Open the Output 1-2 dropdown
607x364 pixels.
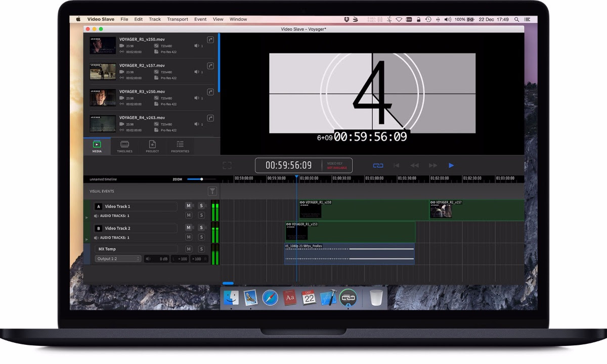click(118, 259)
